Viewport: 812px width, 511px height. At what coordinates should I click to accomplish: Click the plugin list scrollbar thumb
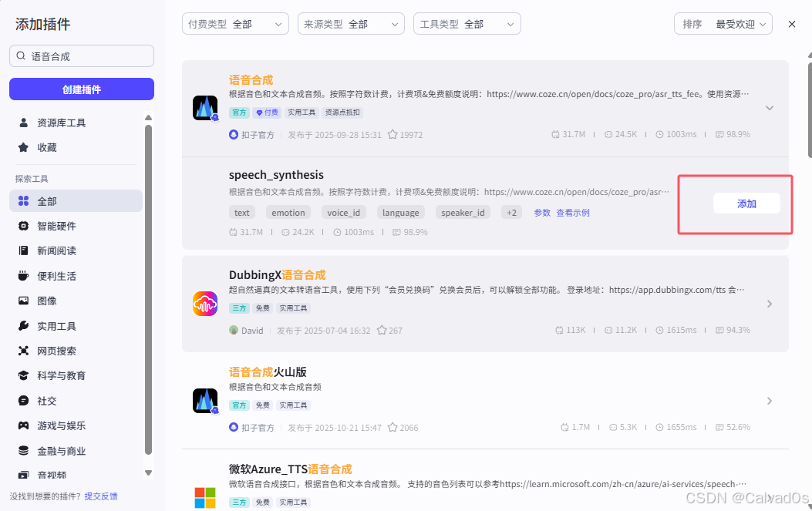pyautogui.click(x=810, y=109)
